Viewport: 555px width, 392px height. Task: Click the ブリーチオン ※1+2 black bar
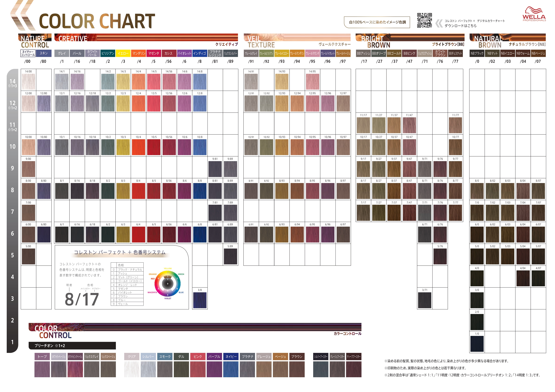tap(72, 345)
